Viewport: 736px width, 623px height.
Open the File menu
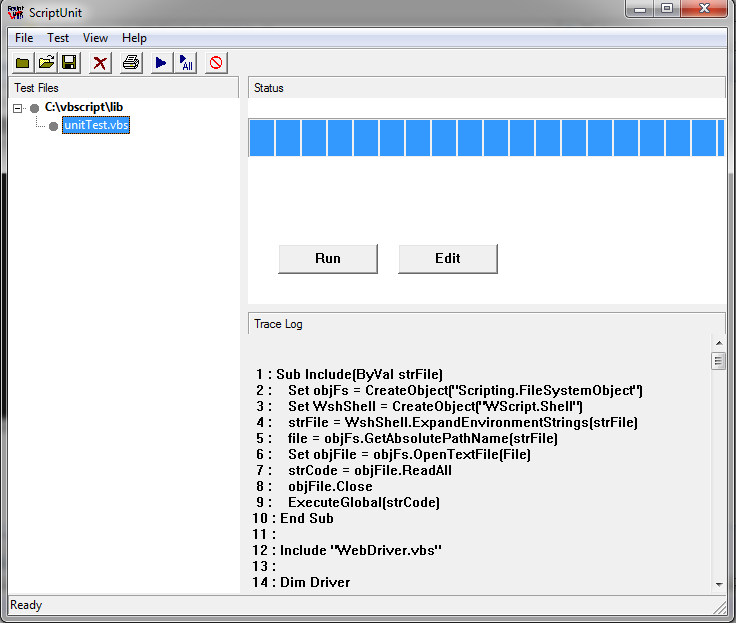[x=24, y=38]
